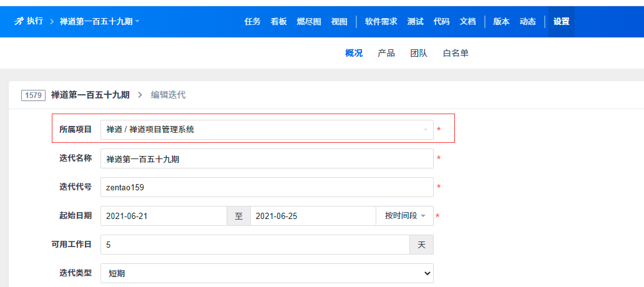This screenshot has height=287, width=644.
Task: Click the end date field 2021-06-25
Action: click(x=313, y=216)
